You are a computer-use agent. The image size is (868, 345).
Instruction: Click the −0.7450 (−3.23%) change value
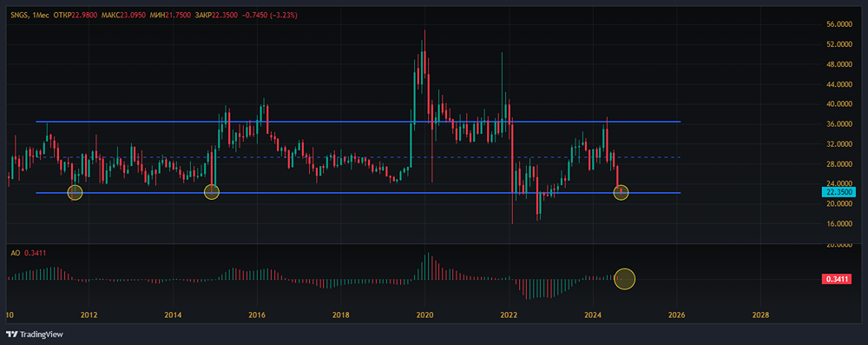pyautogui.click(x=270, y=16)
